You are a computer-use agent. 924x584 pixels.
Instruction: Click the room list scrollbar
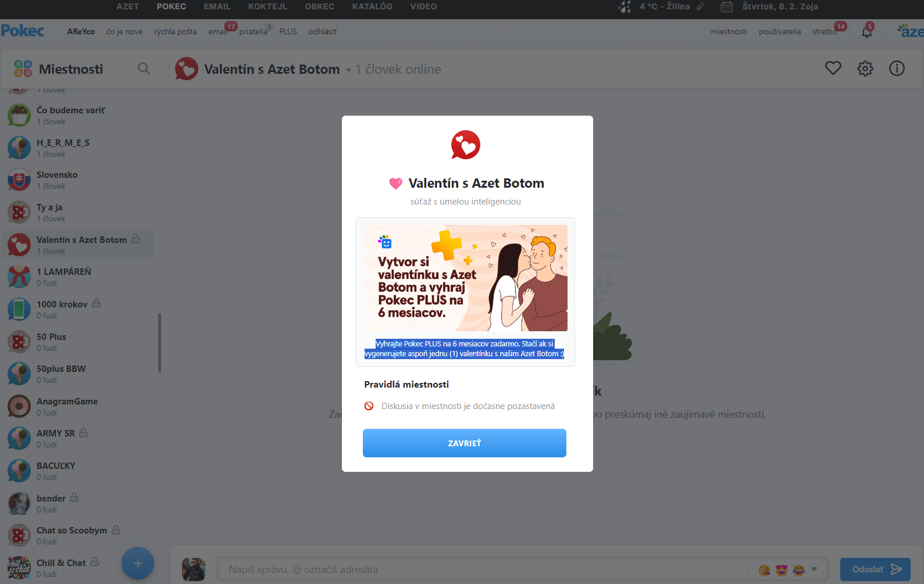click(159, 343)
